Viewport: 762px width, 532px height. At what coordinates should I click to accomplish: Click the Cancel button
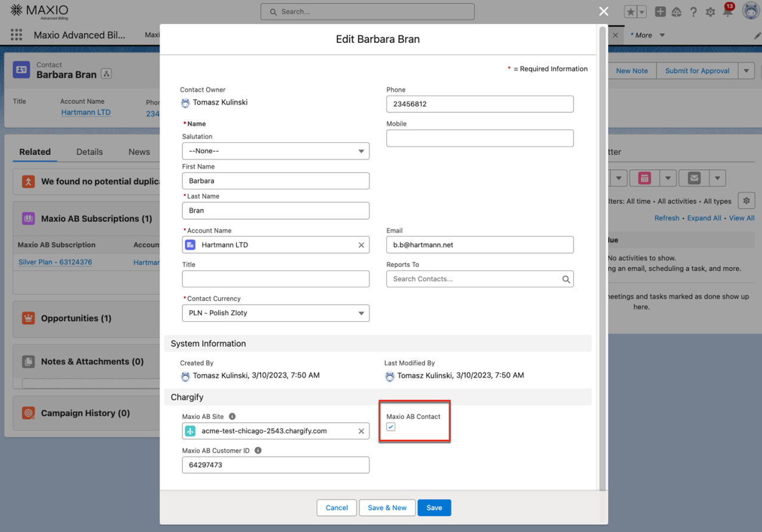336,508
